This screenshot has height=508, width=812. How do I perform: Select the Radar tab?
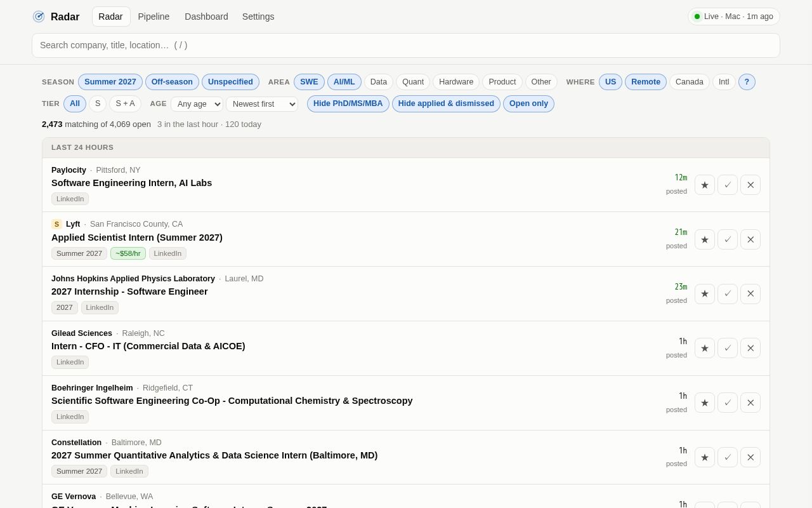pos(111,17)
